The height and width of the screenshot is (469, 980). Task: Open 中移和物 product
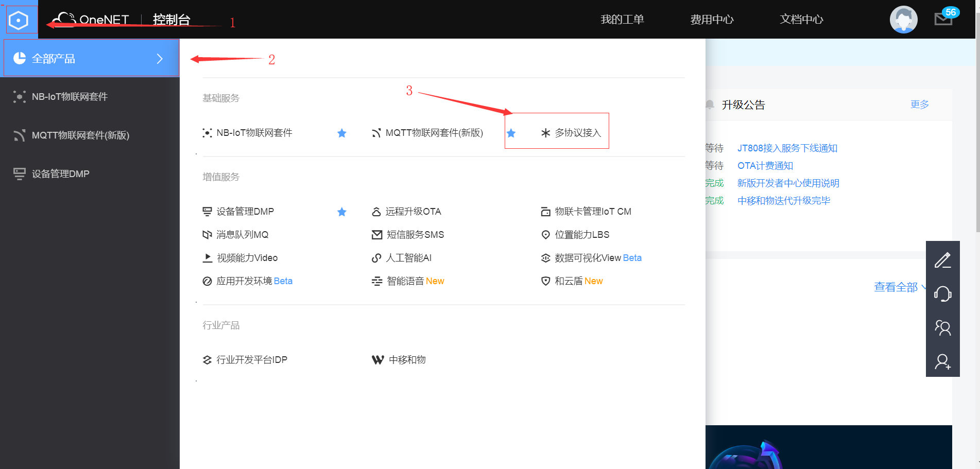coord(399,360)
